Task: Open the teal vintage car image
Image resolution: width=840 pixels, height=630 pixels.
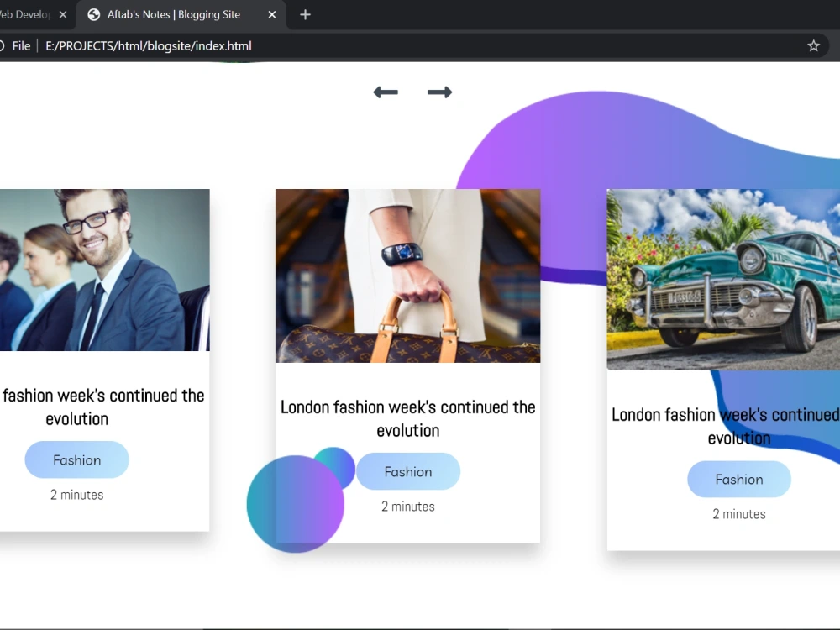Action: click(723, 280)
